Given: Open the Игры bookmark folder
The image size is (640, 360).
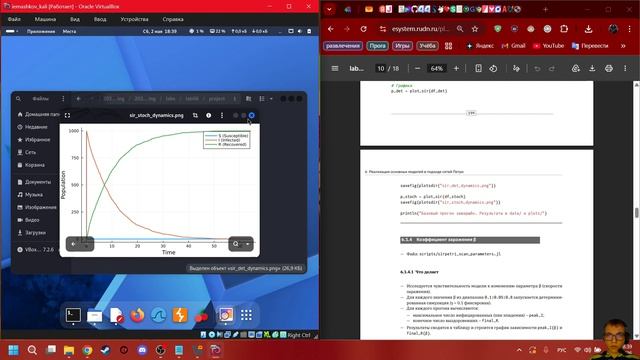Looking at the screenshot, I should pyautogui.click(x=402, y=46).
